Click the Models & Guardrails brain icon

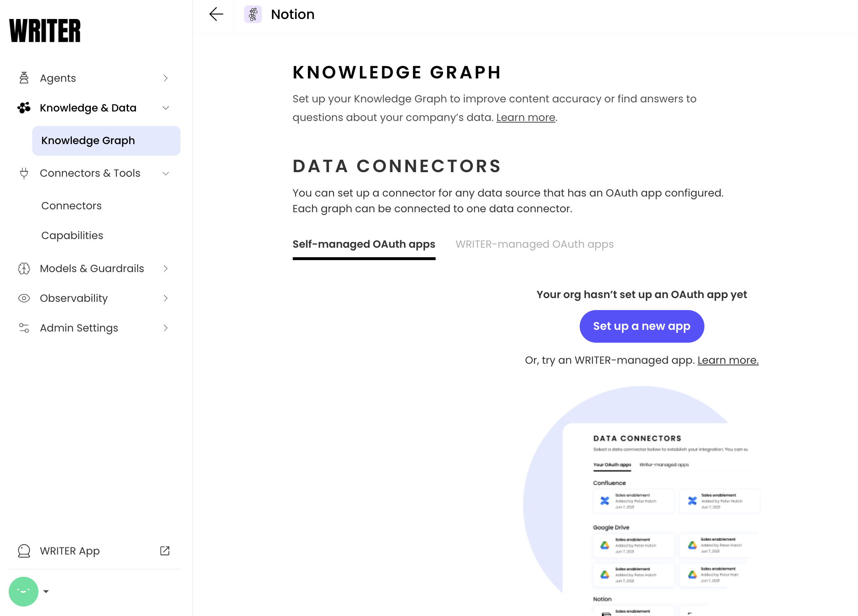tap(24, 268)
